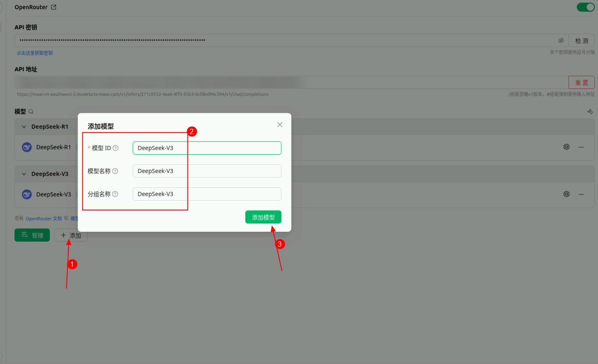598x364 pixels.
Task: Collapse the DeepSeek-V3 group chevron
Action: point(24,174)
